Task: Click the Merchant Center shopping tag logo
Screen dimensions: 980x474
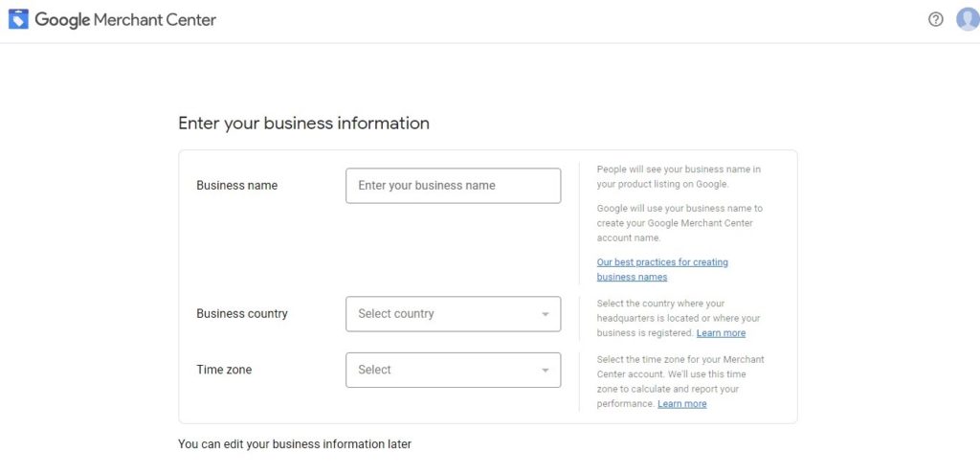Action: click(x=18, y=19)
